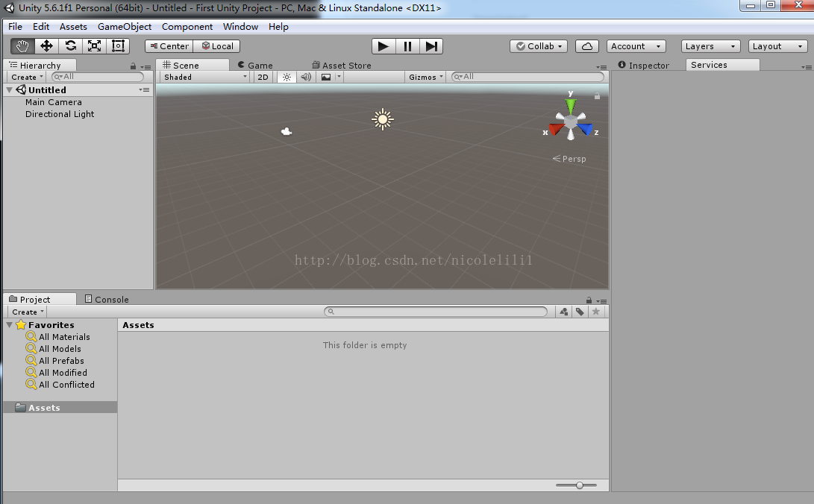
Task: Open Account dropdown
Action: coord(636,46)
